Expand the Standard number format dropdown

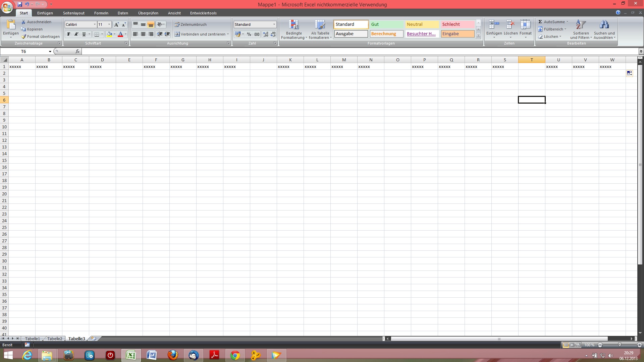tap(274, 24)
